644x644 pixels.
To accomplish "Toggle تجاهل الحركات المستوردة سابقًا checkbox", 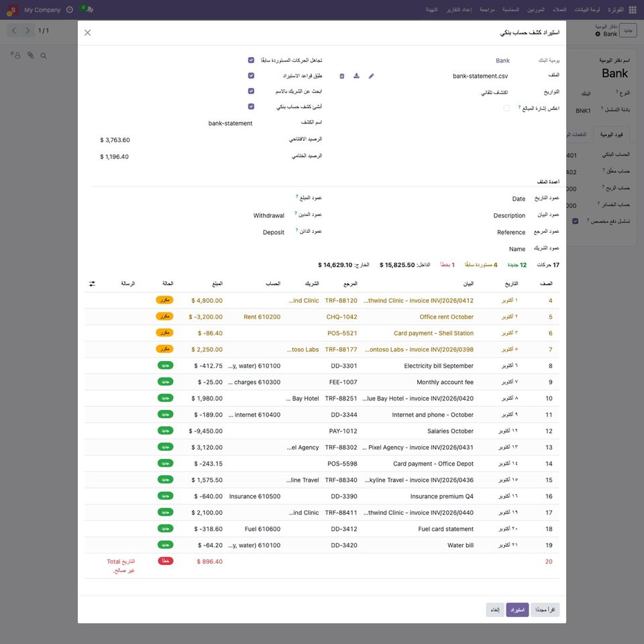I will (252, 60).
